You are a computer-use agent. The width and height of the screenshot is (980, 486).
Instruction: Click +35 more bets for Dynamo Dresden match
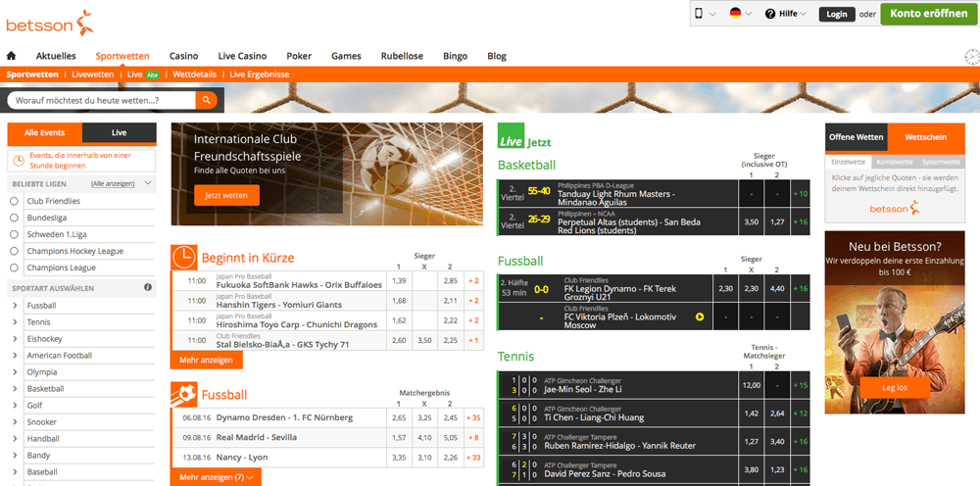pyautogui.click(x=473, y=417)
